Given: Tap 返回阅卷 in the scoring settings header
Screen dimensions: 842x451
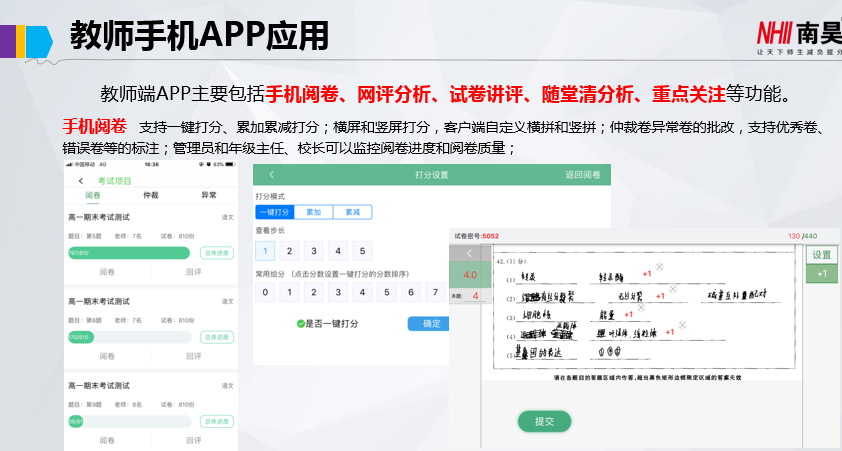Looking at the screenshot, I should tap(583, 175).
